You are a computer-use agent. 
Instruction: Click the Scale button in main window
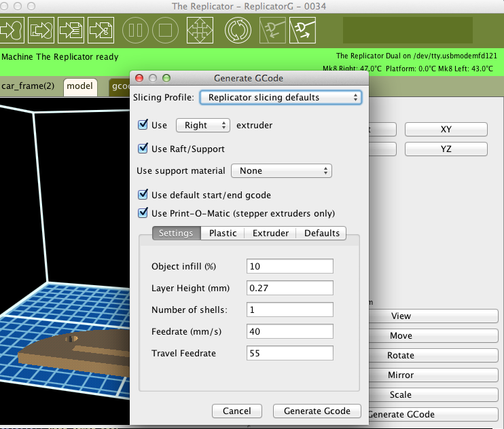(433, 394)
